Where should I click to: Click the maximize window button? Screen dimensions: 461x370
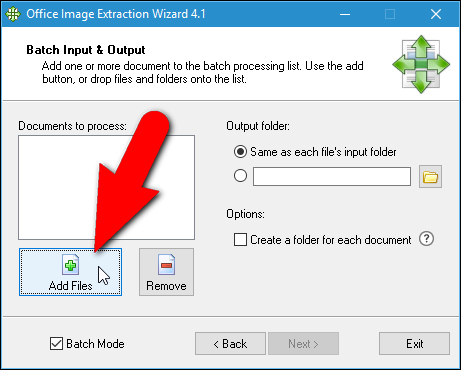point(390,14)
